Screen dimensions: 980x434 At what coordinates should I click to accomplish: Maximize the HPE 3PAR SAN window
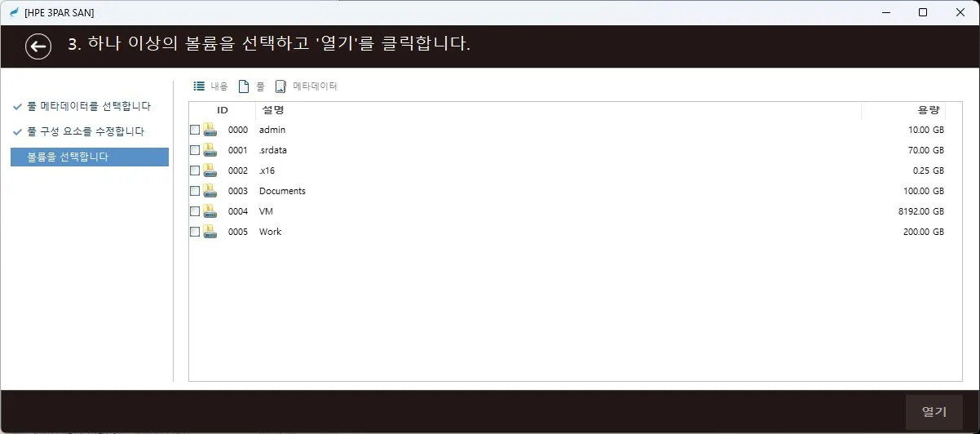tap(923, 12)
